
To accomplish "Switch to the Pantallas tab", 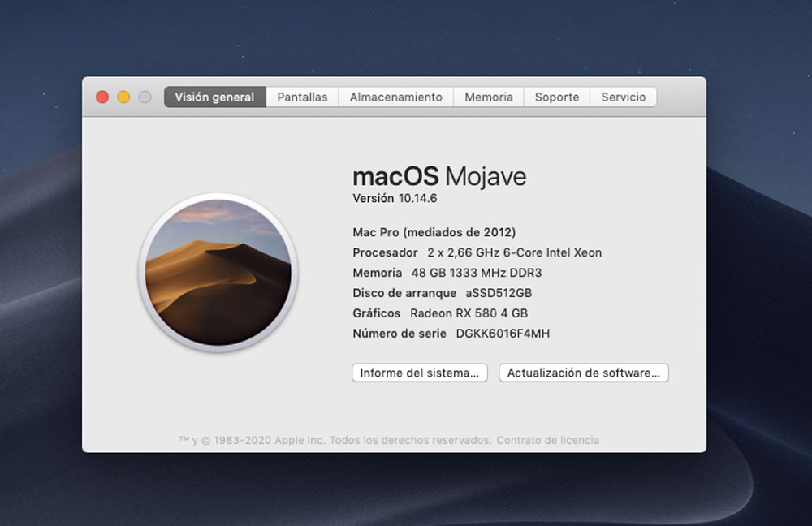I will tap(302, 97).
